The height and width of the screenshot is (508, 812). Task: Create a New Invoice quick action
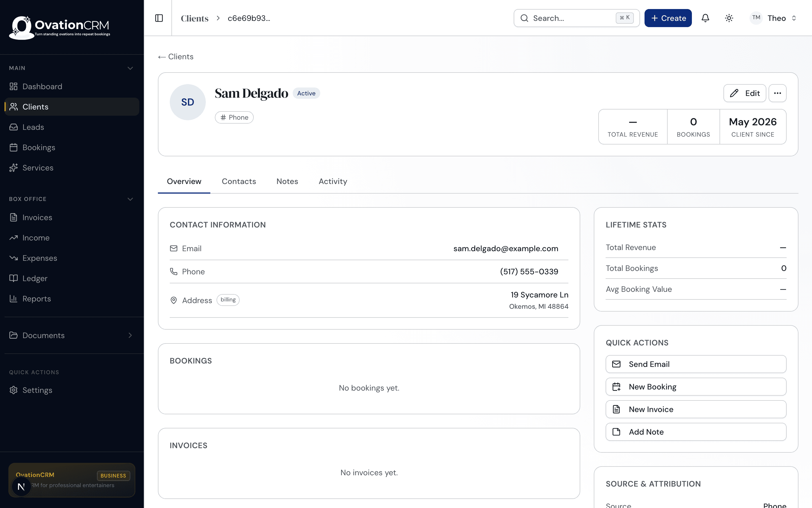(x=696, y=409)
